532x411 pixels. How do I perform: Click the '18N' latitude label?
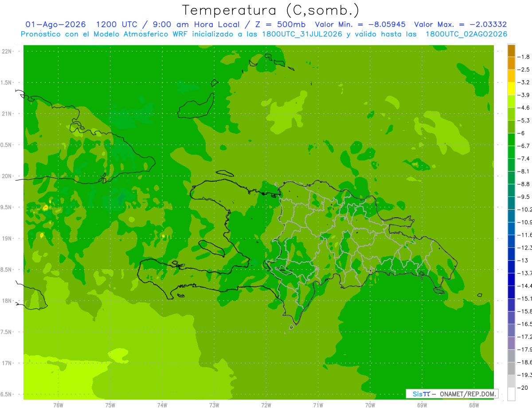[x=7, y=301]
